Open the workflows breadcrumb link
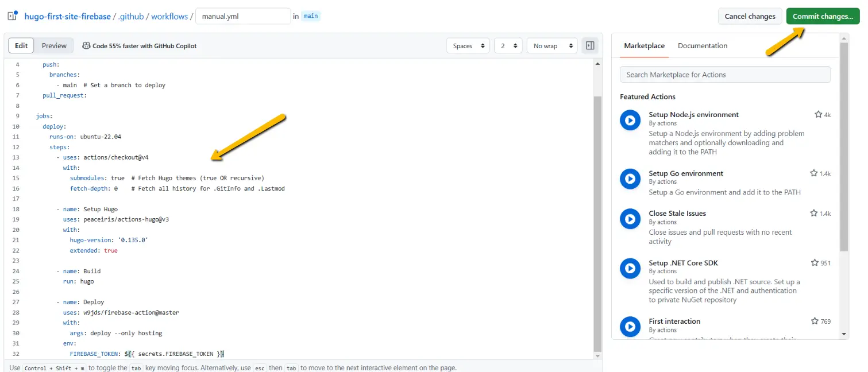Image resolution: width=868 pixels, height=372 pixels. [x=169, y=16]
